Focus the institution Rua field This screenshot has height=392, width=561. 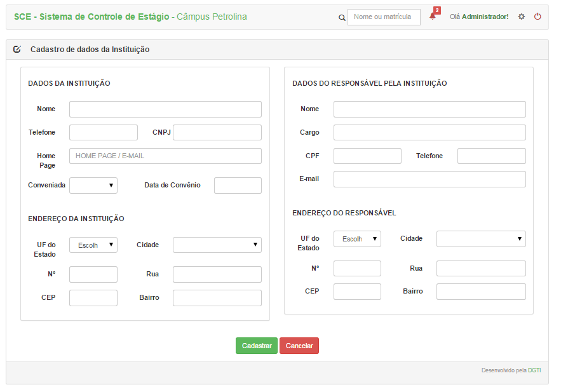click(217, 274)
